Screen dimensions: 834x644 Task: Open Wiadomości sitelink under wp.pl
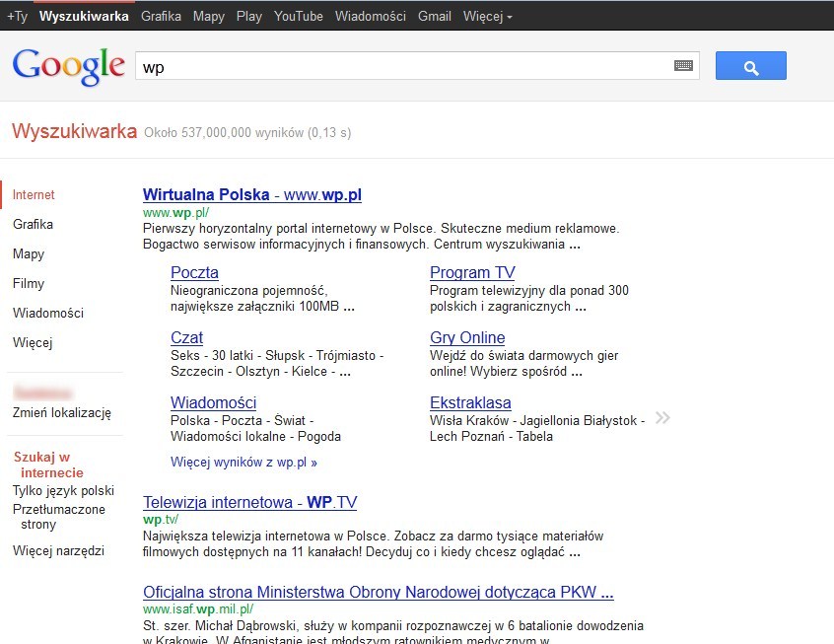213,402
